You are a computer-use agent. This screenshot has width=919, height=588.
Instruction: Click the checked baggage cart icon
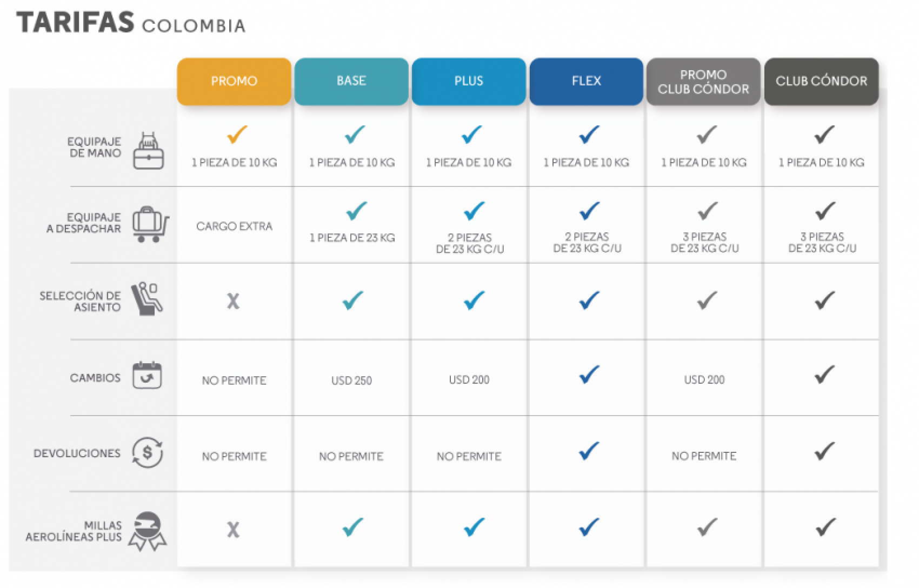coord(150,224)
